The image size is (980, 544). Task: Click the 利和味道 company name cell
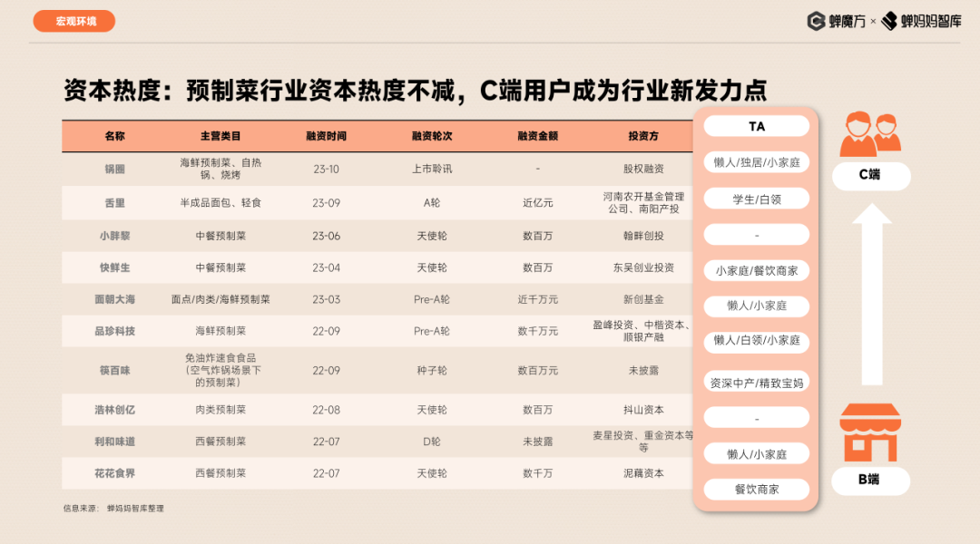[x=114, y=442]
